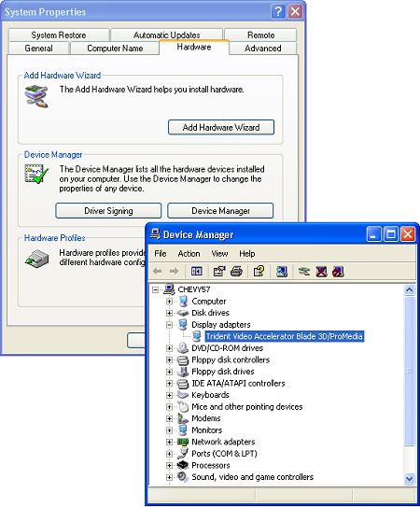The width and height of the screenshot is (420, 507).
Task: Select Trident Video Accelerator Blade 3D/ProMedia
Action: coord(285,336)
